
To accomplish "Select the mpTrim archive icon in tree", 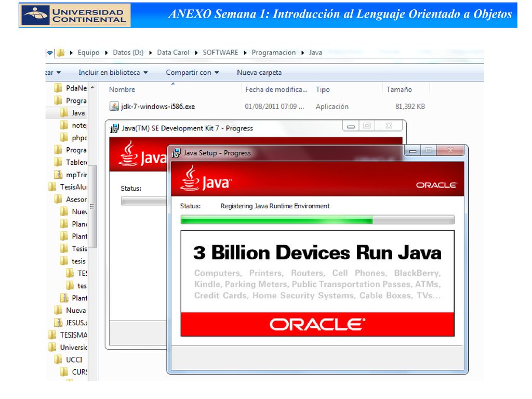I will [x=58, y=175].
